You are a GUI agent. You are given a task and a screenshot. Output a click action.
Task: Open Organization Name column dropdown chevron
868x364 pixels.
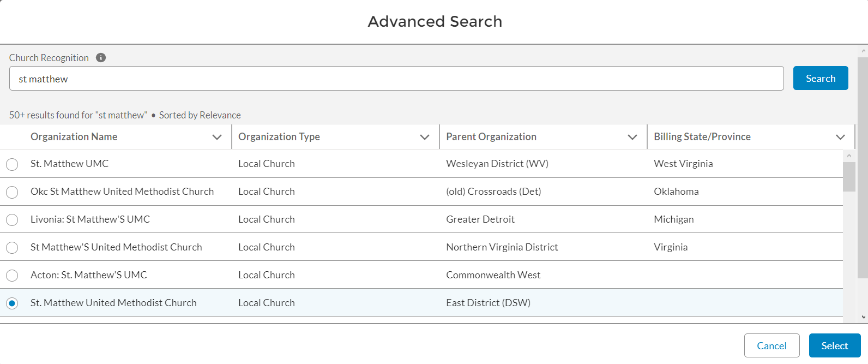tap(217, 137)
